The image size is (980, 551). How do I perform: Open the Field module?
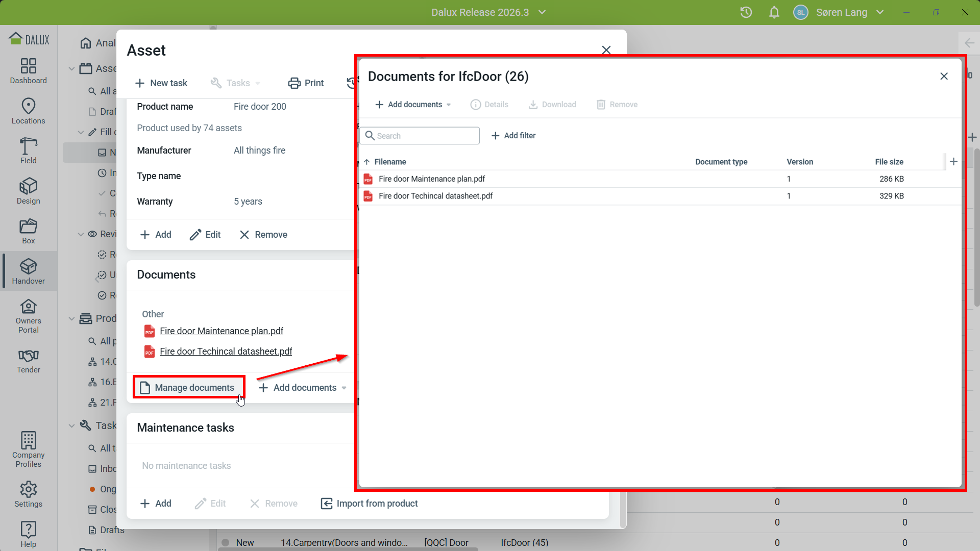[29, 151]
